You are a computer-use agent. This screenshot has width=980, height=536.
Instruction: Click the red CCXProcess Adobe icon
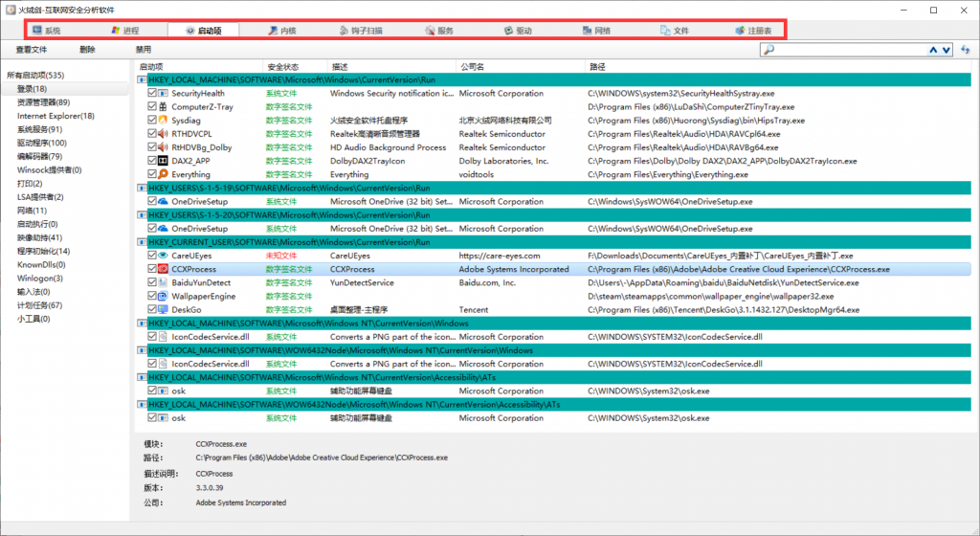pyautogui.click(x=163, y=270)
